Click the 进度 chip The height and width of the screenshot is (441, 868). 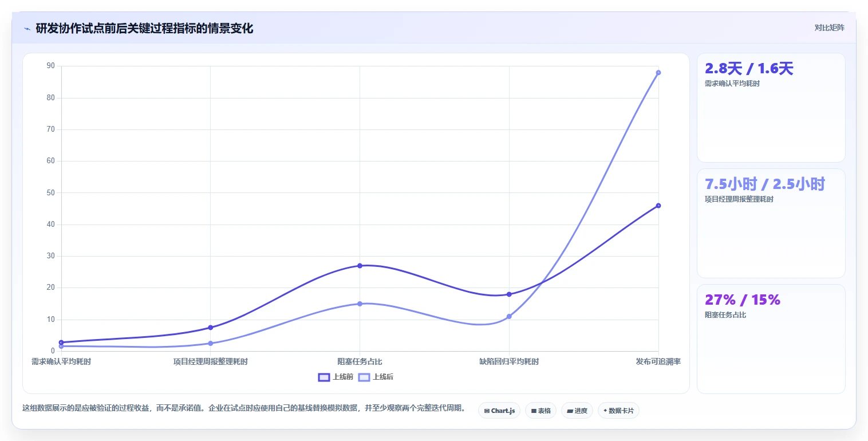(577, 411)
